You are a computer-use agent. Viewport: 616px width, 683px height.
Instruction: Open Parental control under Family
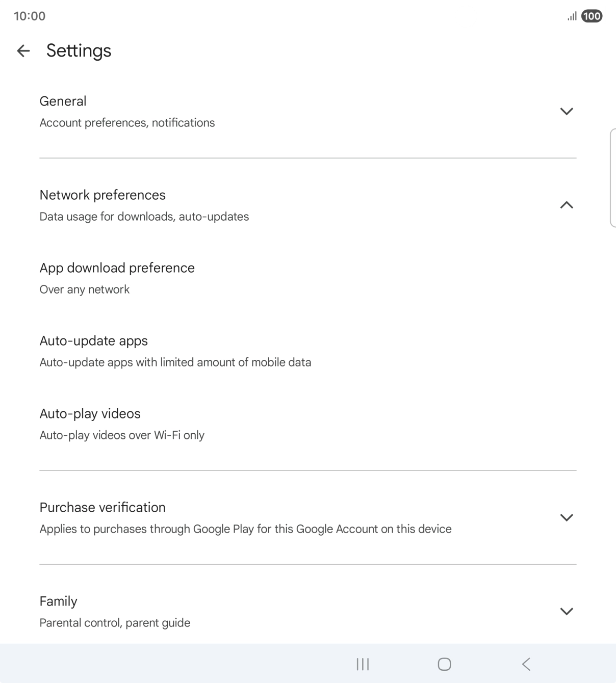(x=114, y=622)
